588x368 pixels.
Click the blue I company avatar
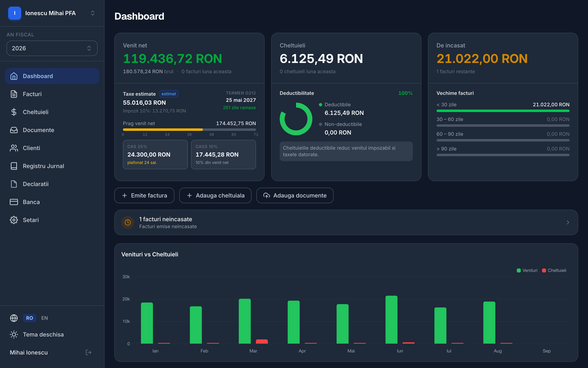pyautogui.click(x=14, y=13)
